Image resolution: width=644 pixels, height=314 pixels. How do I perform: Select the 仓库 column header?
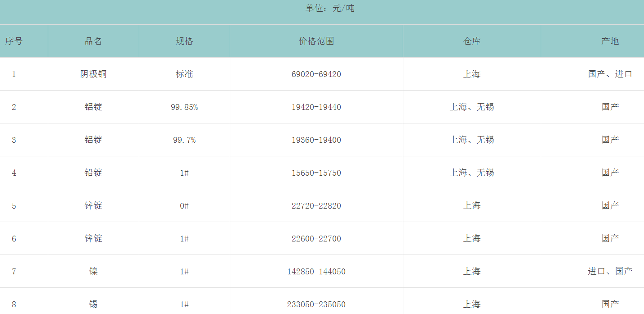472,41
